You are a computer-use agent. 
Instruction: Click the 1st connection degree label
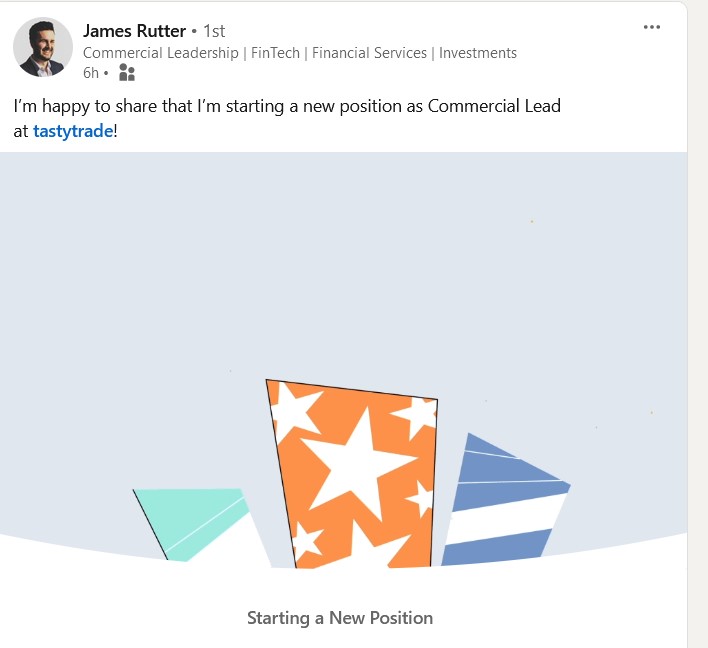(x=214, y=31)
